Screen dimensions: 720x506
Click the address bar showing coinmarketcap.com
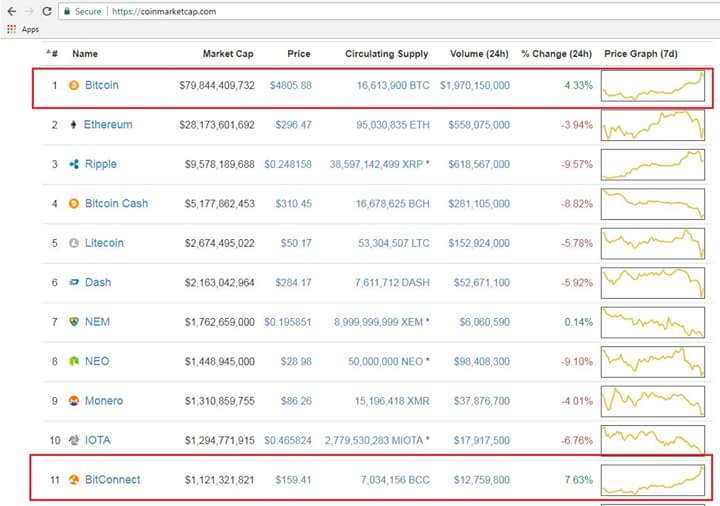(x=390, y=11)
